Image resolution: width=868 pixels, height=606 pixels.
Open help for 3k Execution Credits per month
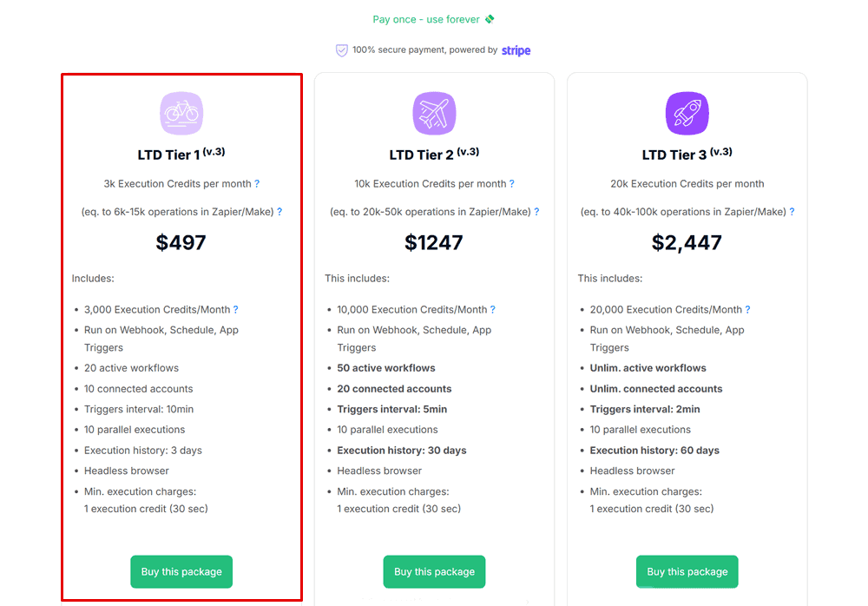click(x=257, y=184)
